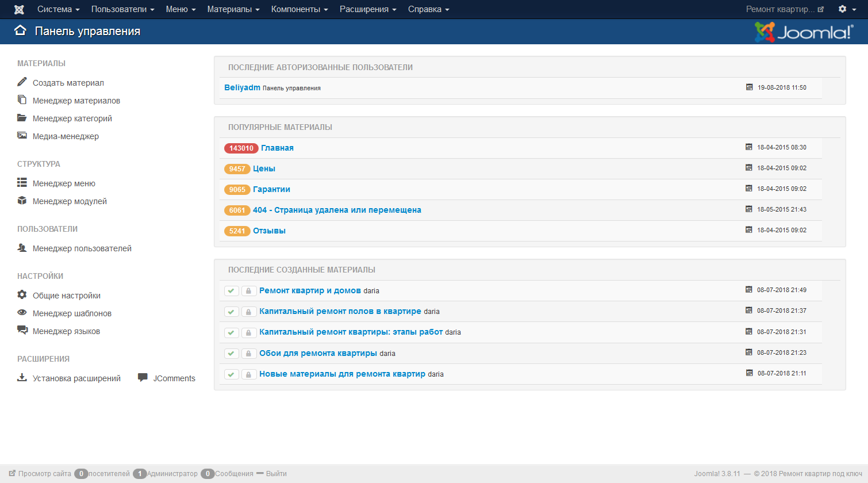Screen dimensions: 868x483
Task: Click the speech bubbles icon for Менеджер языков
Action: click(x=22, y=330)
